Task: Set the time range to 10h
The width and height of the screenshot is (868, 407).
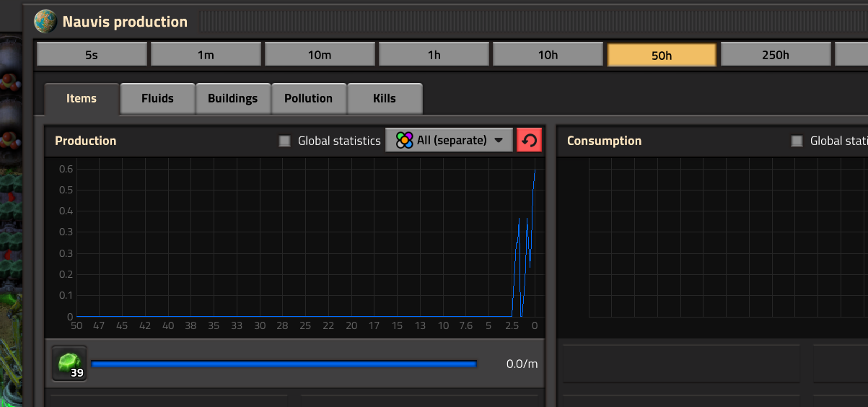Action: click(548, 55)
